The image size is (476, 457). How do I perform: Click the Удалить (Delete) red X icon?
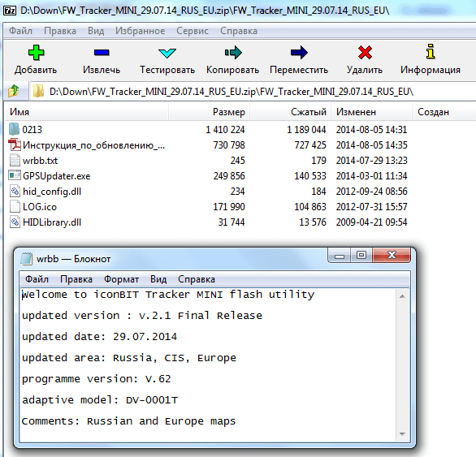tap(365, 53)
